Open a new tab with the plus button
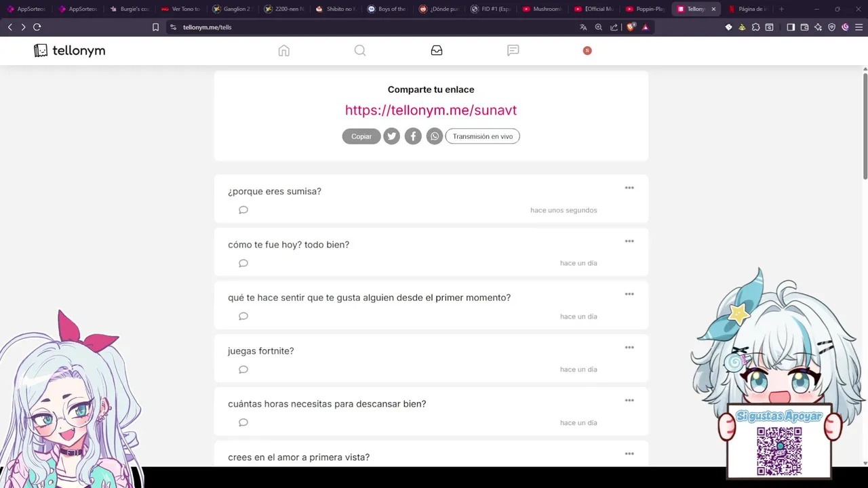The image size is (868, 488). [x=781, y=9]
